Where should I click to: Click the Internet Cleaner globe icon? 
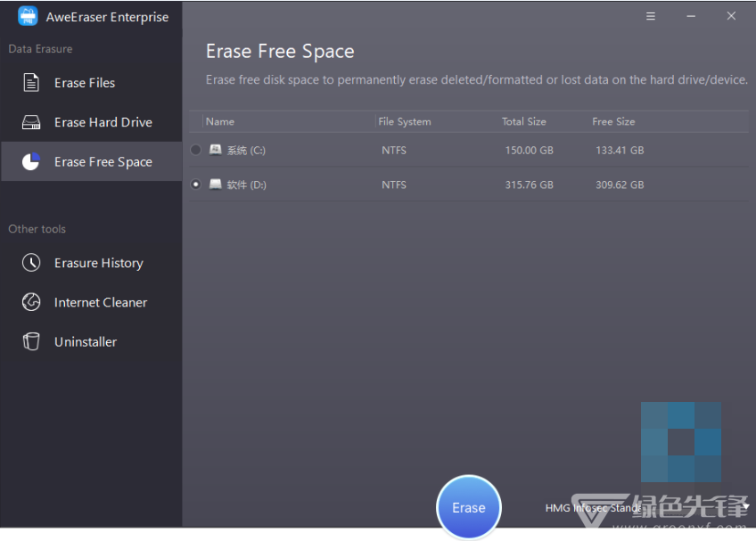tap(31, 302)
